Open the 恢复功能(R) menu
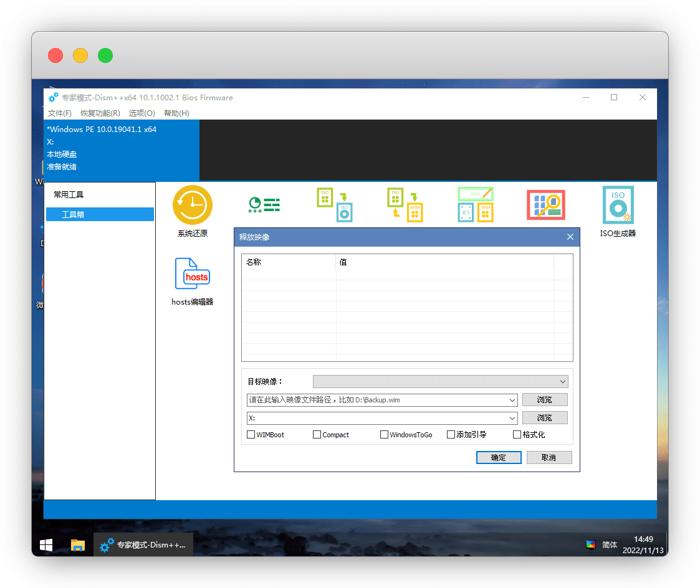The width and height of the screenshot is (700, 588). (x=100, y=113)
